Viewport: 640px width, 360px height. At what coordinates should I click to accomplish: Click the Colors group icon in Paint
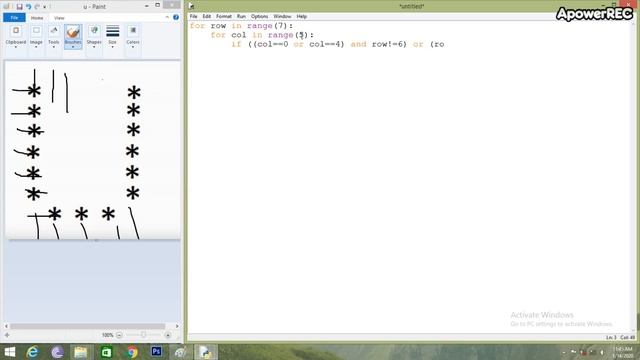pos(133,31)
